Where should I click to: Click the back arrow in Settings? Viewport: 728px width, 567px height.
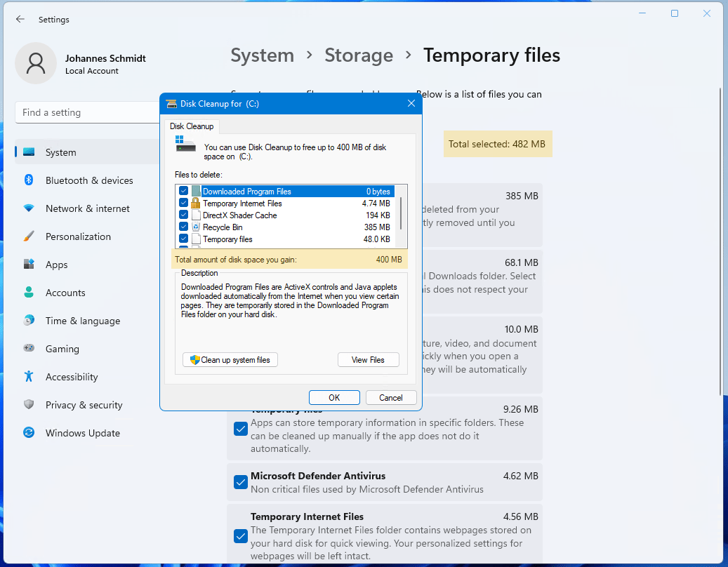pyautogui.click(x=20, y=20)
